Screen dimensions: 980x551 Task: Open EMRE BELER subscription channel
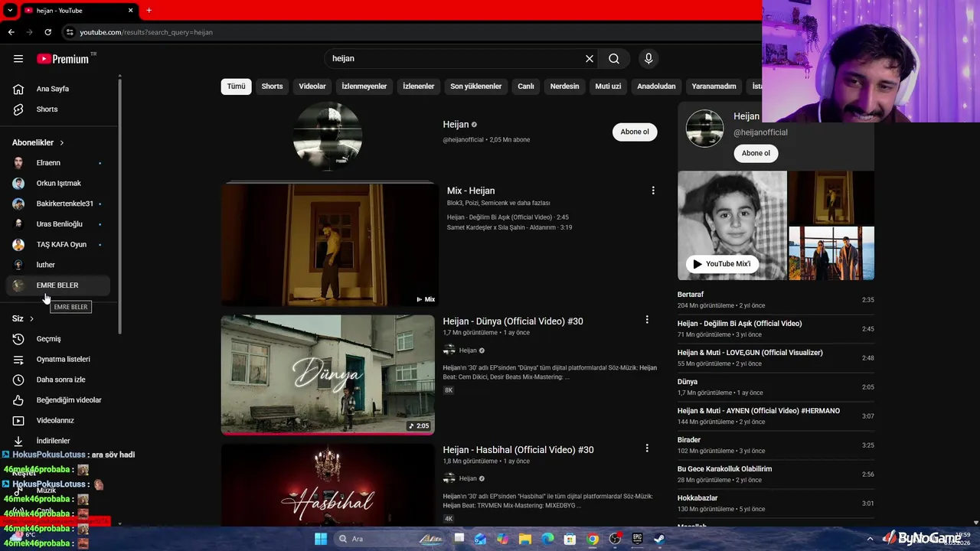[x=58, y=285]
